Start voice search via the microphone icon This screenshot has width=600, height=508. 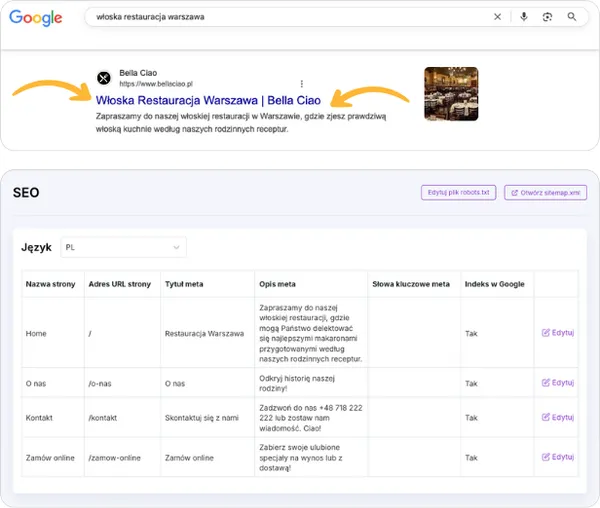(524, 16)
